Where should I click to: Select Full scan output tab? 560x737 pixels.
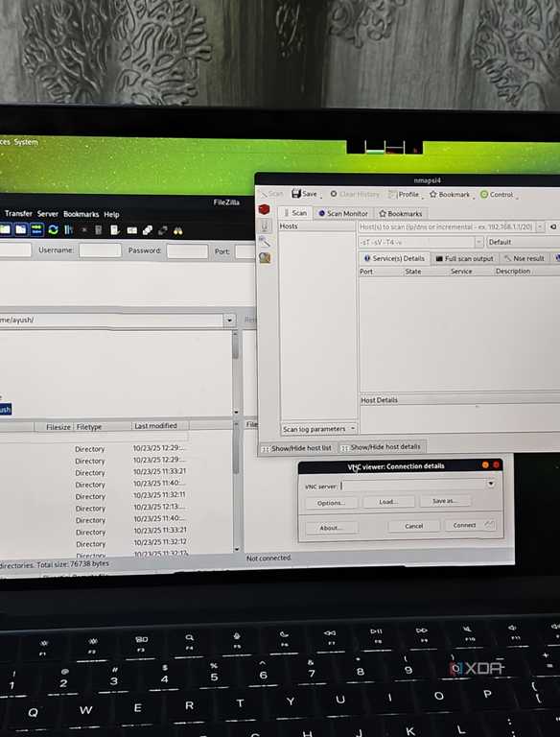(x=465, y=258)
